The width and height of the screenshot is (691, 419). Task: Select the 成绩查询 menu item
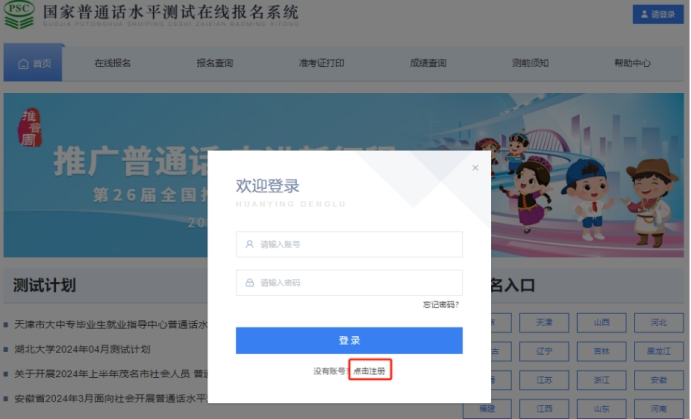click(427, 63)
